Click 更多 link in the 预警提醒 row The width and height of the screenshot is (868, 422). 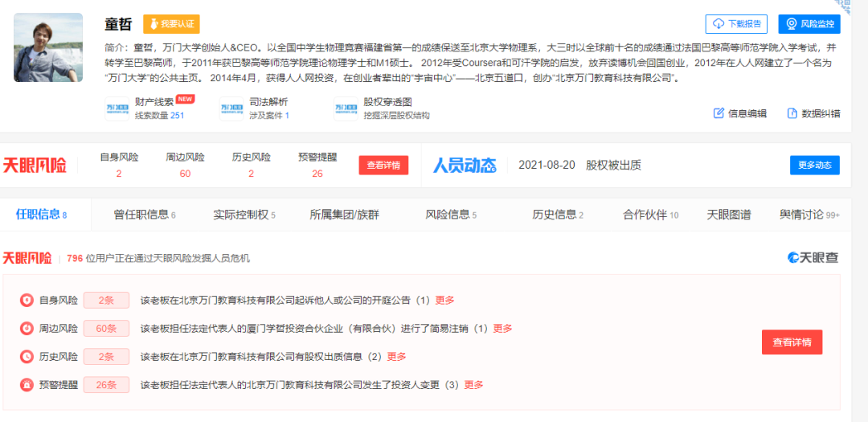tap(474, 385)
